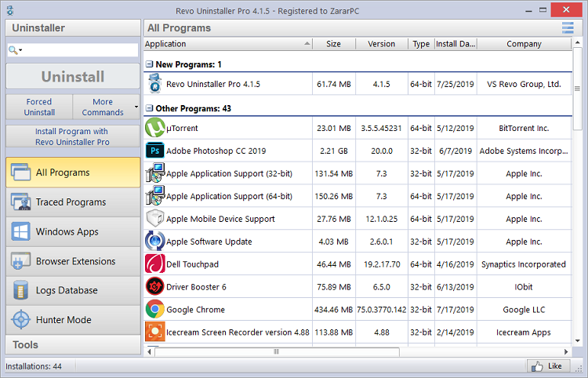
Task: Click the horizontal scrollbar left arrow
Action: click(x=149, y=352)
